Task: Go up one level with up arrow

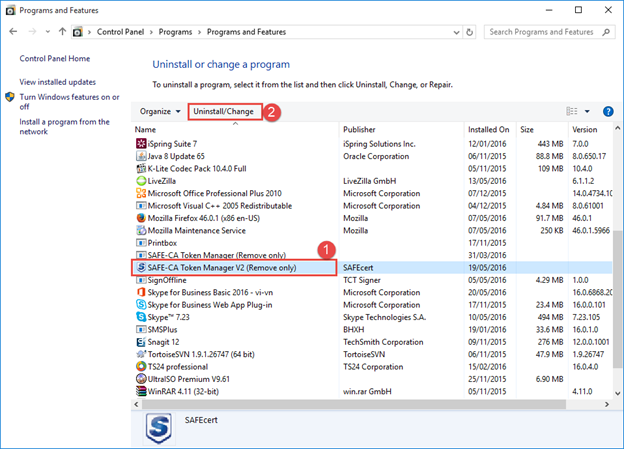Action: pyautogui.click(x=62, y=31)
